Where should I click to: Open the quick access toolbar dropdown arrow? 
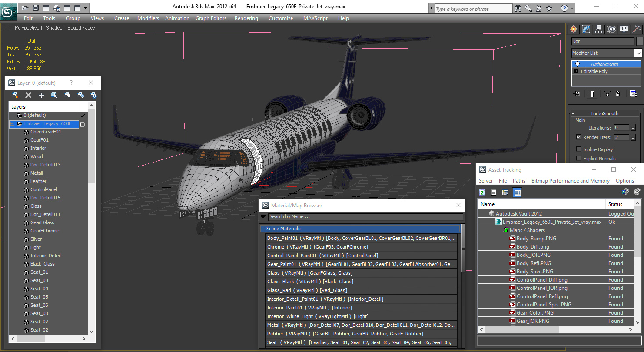click(86, 8)
